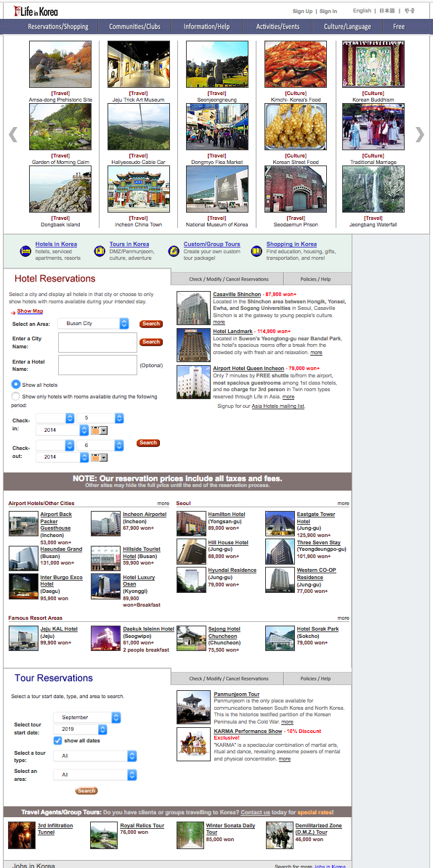This screenshot has height=868, width=433.
Task: Open check-out calendar picker icon
Action: pos(100,457)
